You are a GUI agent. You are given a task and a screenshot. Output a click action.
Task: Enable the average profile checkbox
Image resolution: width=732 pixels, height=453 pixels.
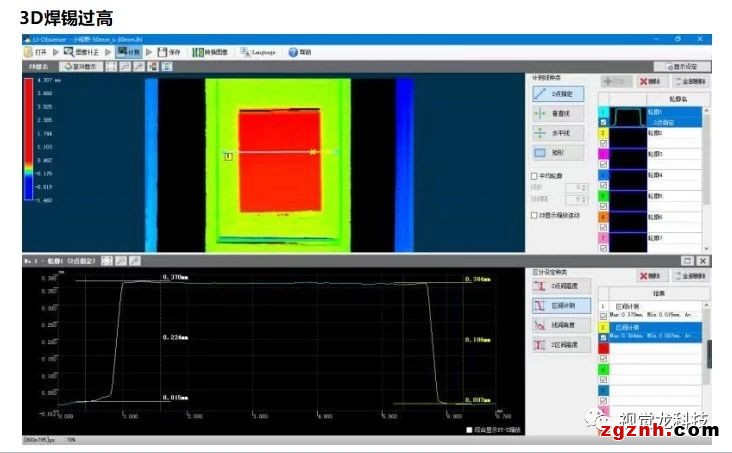[533, 176]
